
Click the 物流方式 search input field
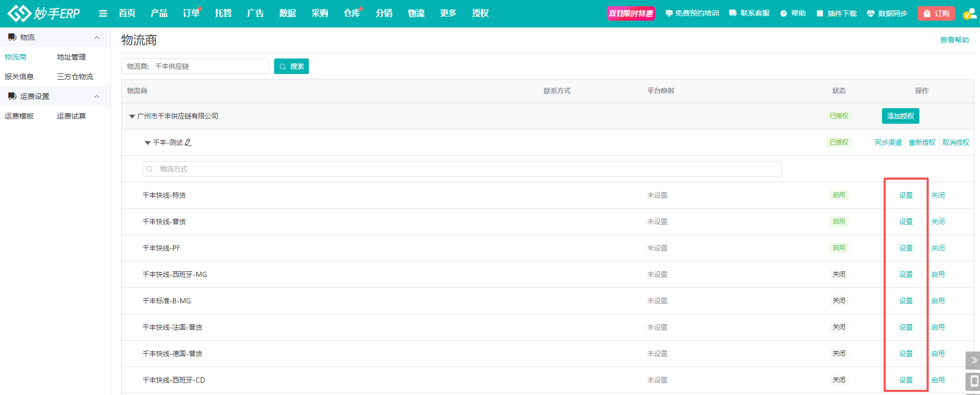(x=461, y=169)
